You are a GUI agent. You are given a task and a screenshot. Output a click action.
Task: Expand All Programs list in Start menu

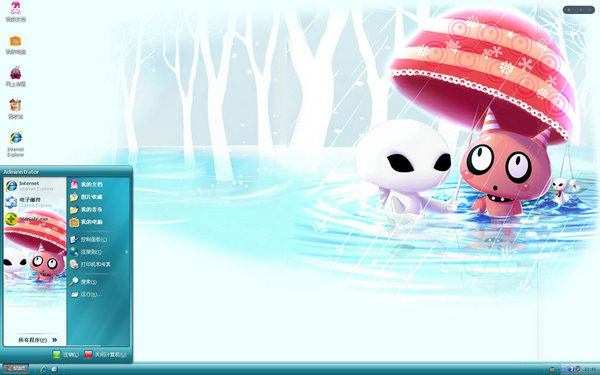37,340
